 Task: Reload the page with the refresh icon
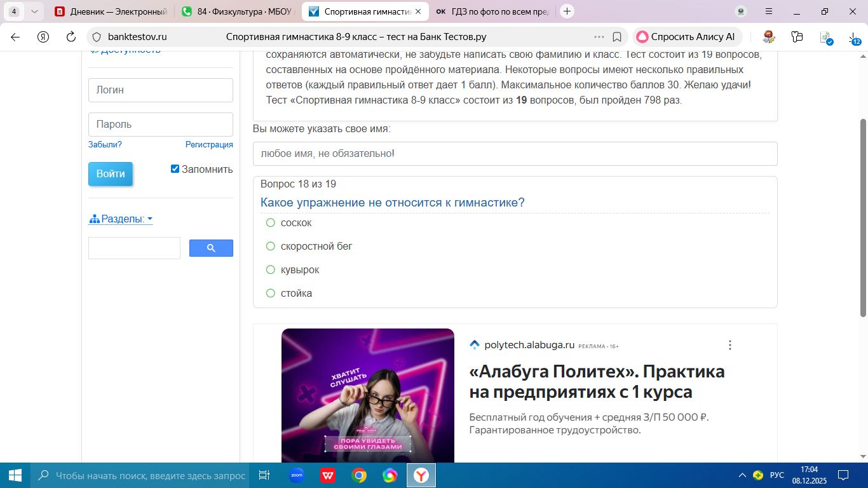point(71,37)
